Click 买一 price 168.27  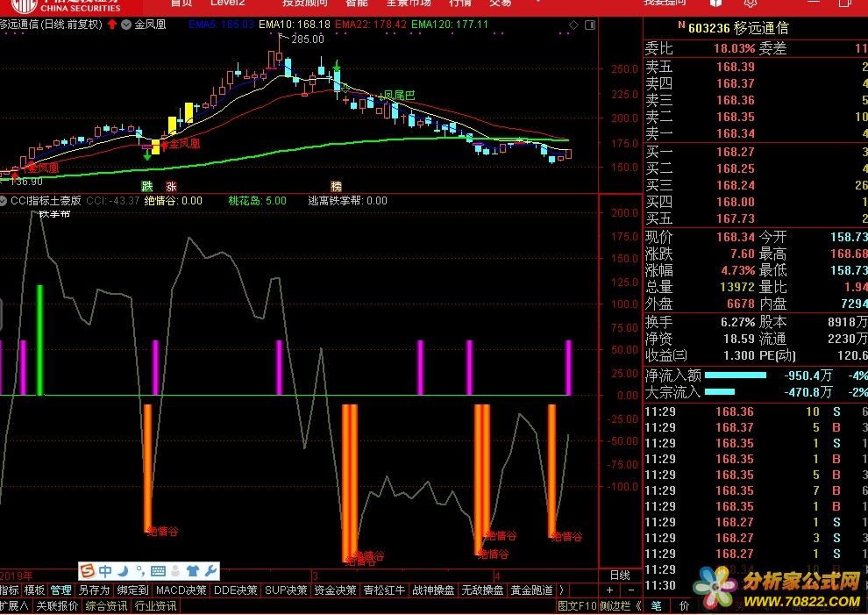[735, 152]
